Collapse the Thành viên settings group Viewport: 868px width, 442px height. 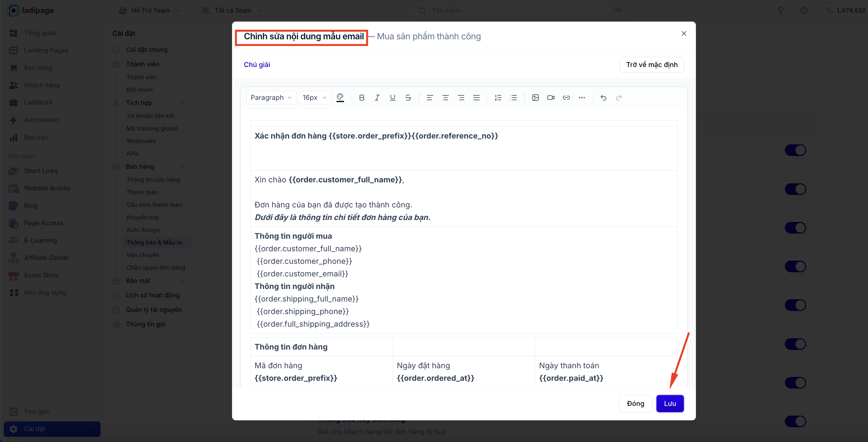[x=183, y=64]
